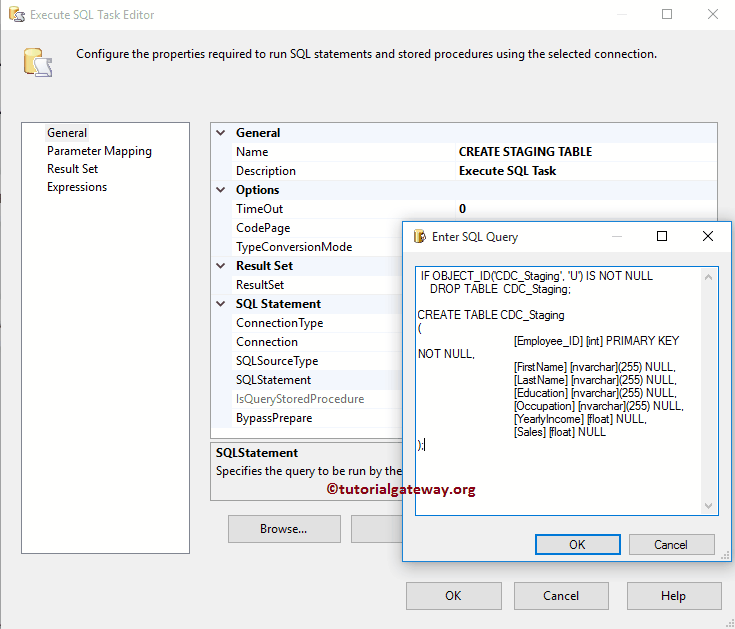Collapse the General property group
Screen dimensions: 735x629
(x=221, y=133)
